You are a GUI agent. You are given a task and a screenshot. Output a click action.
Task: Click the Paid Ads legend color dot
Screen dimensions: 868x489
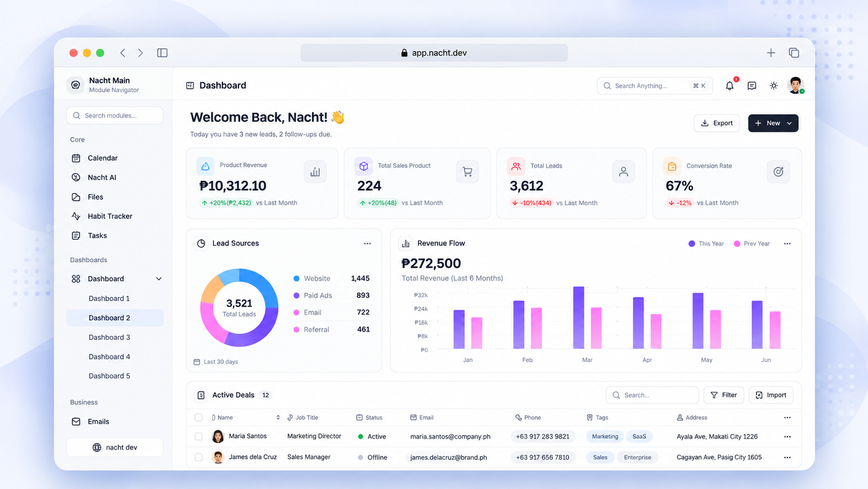point(296,296)
